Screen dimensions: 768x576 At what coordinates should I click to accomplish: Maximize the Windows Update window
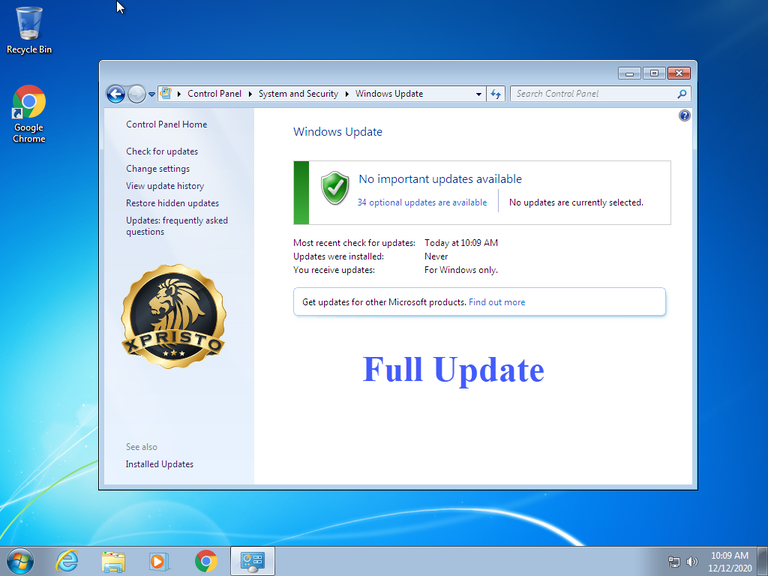coord(654,73)
